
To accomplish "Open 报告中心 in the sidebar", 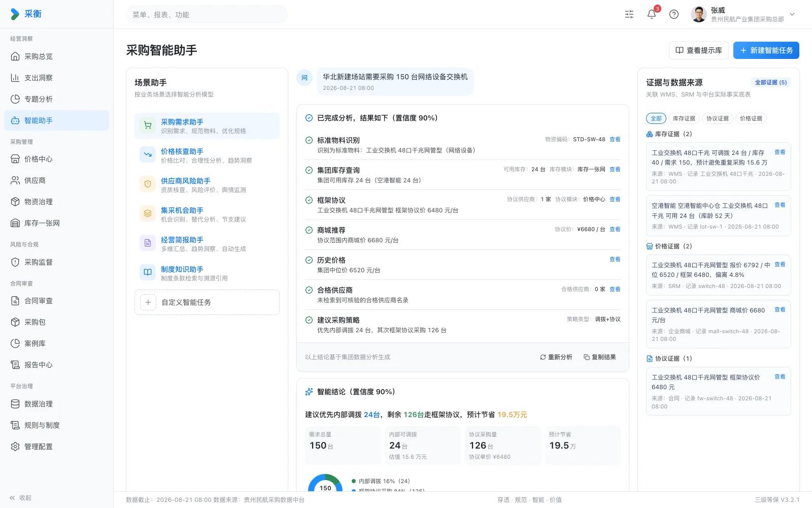I will tap(56, 365).
